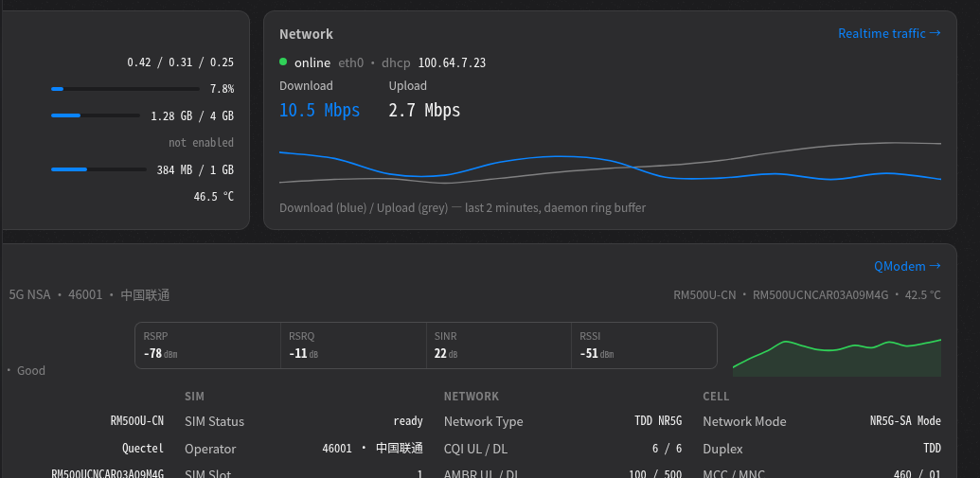Image resolution: width=980 pixels, height=478 pixels.
Task: Click the Quectel manufacturer value
Action: tap(143, 449)
